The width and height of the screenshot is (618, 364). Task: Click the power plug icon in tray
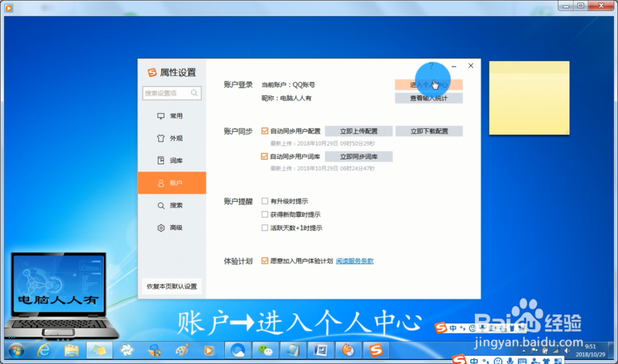pos(545,350)
